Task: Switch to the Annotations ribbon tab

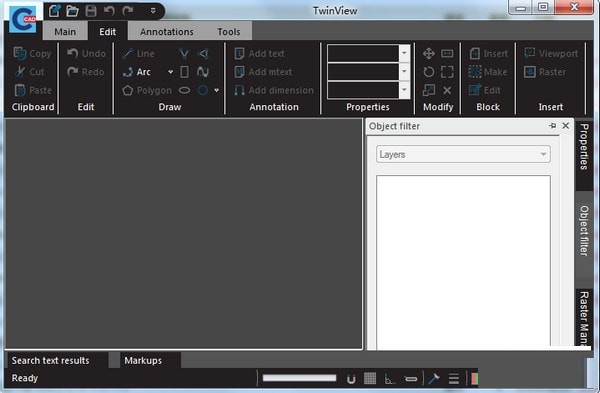Action: 167,32
